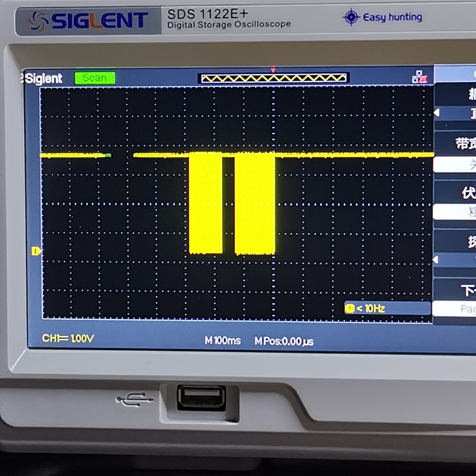This screenshot has width=476, height=476.
Task: Click the waveform memory position bar
Action: click(273, 78)
